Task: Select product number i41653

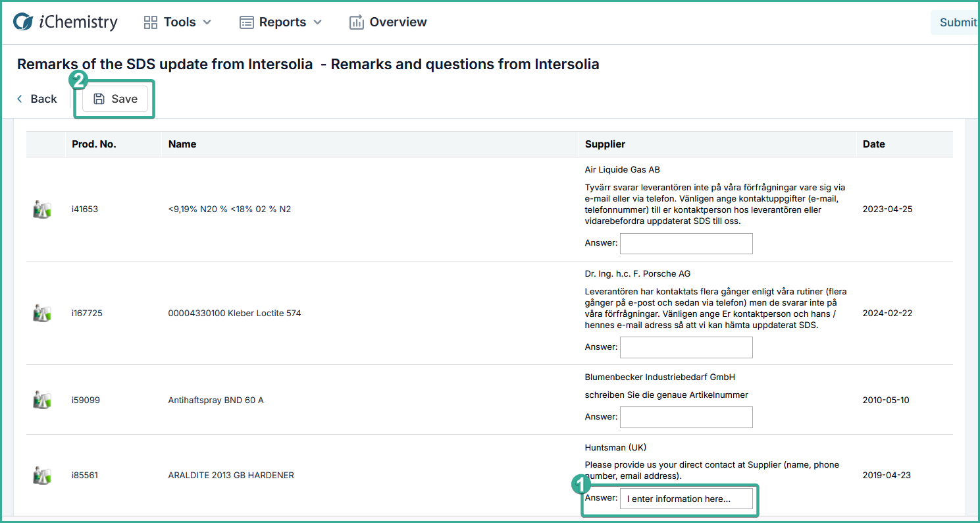Action: pos(85,209)
